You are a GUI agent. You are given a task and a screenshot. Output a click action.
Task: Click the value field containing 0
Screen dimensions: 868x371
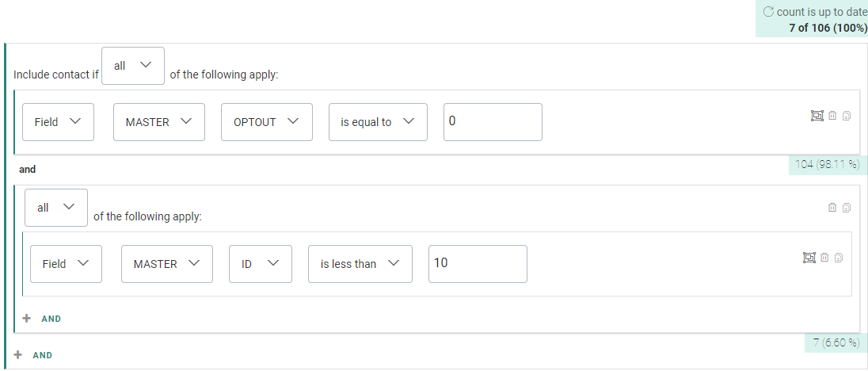493,122
